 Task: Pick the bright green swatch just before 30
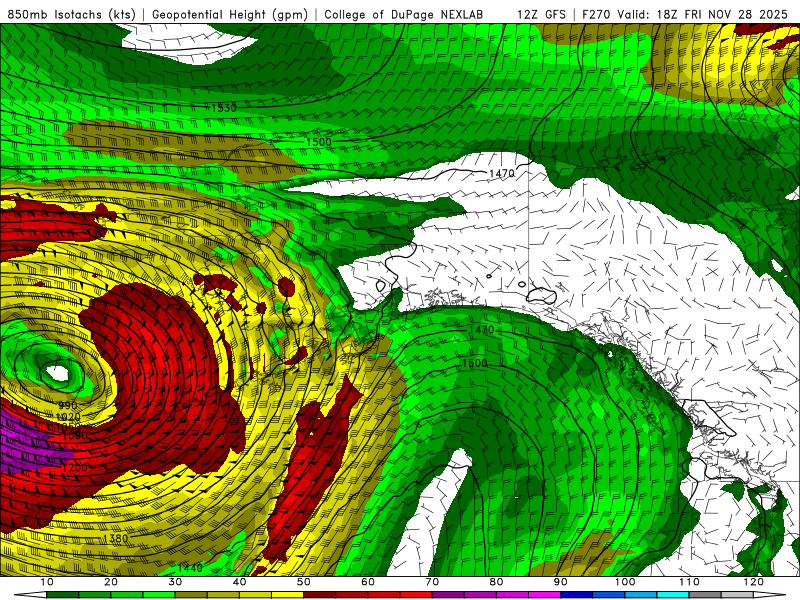point(159,595)
